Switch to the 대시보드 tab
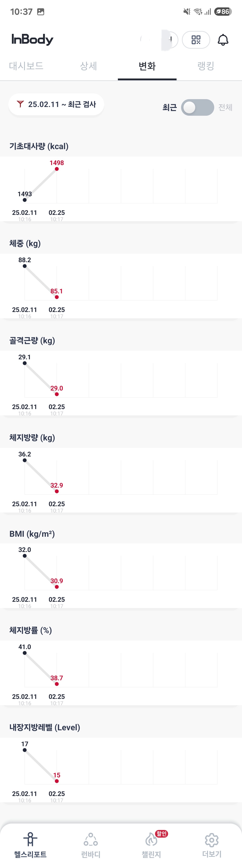Viewport: 242px width, 868px height. [x=26, y=66]
